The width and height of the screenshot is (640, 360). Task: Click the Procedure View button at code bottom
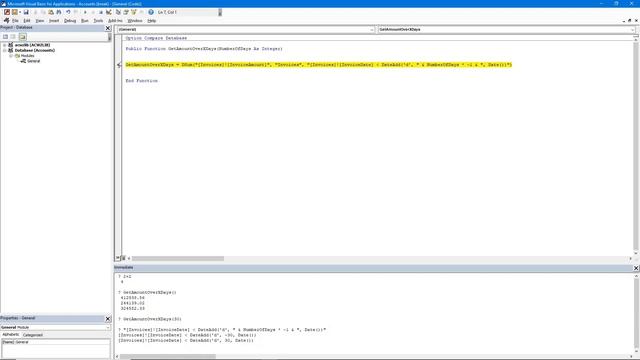118,258
